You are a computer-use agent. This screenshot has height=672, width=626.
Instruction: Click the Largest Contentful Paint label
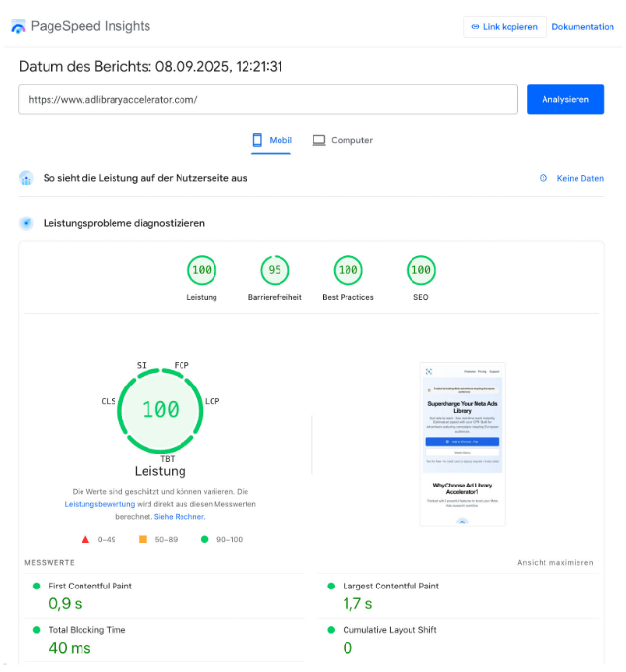pos(390,586)
